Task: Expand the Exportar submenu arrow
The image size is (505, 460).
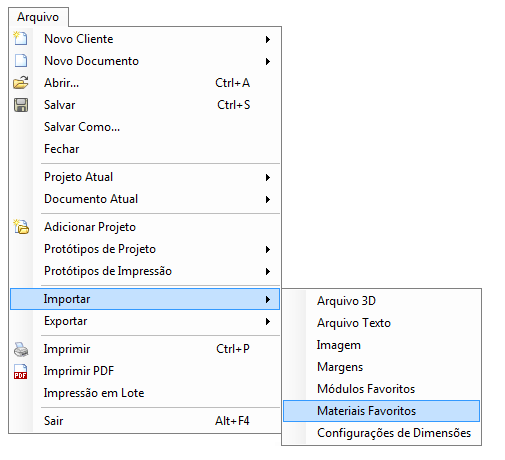Action: [268, 321]
